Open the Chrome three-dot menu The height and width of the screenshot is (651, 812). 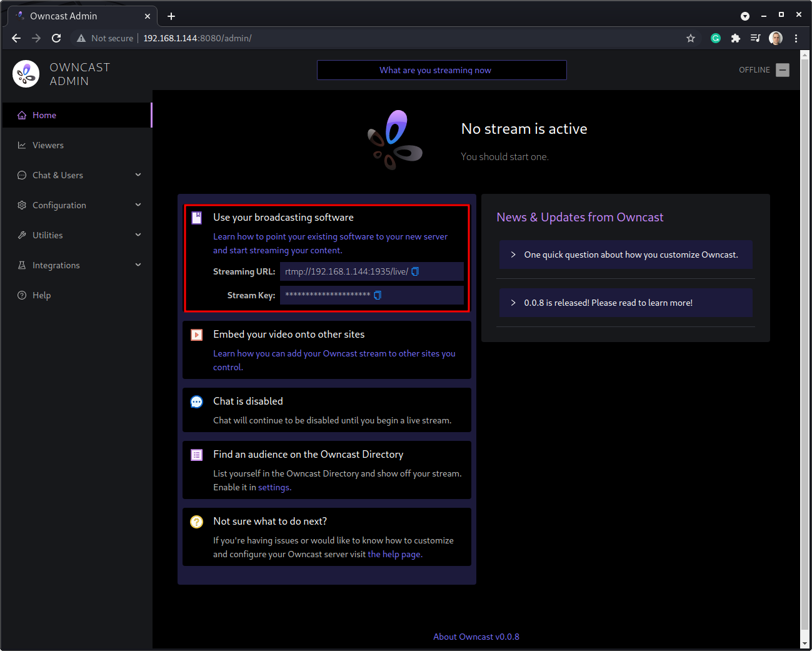(796, 38)
